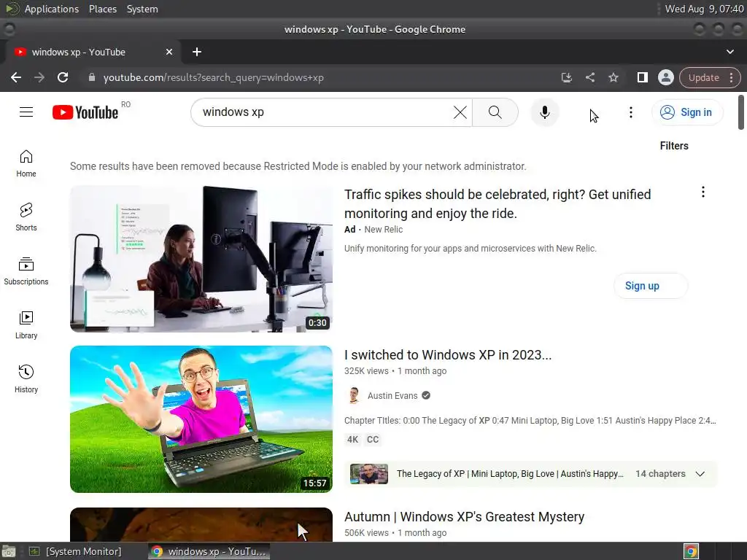The width and height of the screenshot is (747, 560).
Task: Open YouTube settings three-dot menu beside Sign in
Action: click(631, 112)
